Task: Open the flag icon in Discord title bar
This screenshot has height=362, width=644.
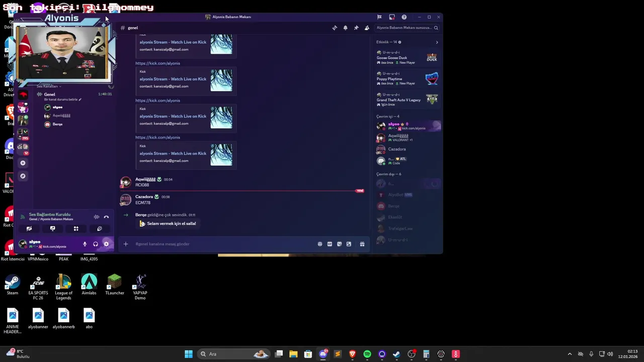Action: [379, 17]
